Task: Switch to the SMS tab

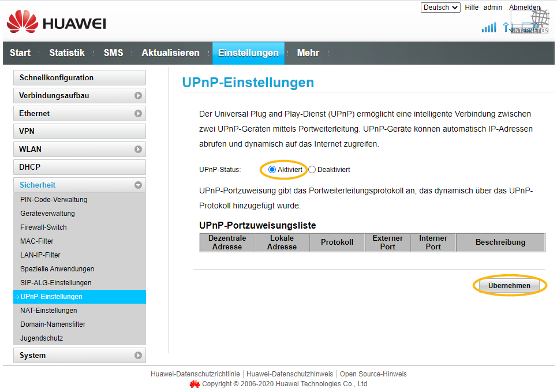Action: (113, 53)
